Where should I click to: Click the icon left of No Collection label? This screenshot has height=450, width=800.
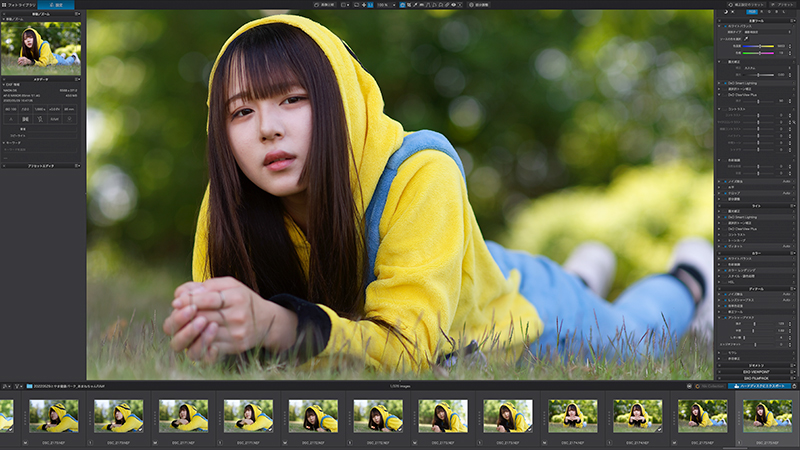point(697,386)
